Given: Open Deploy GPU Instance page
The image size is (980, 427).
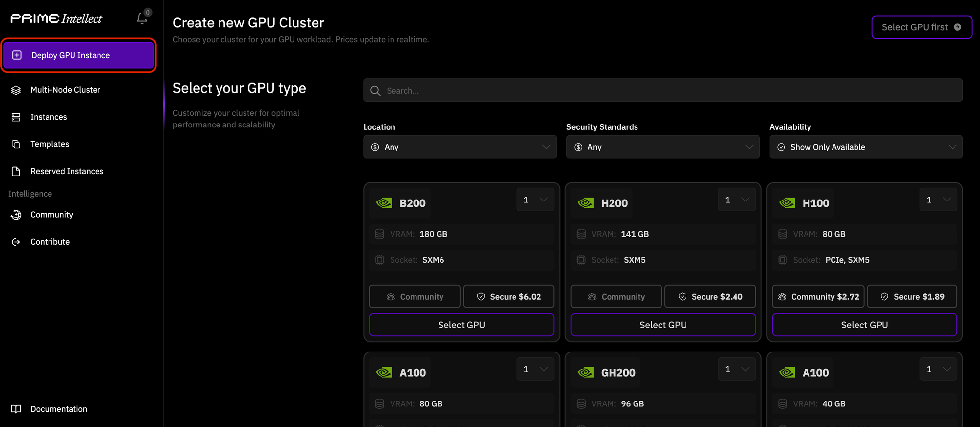Looking at the screenshot, I should (79, 55).
